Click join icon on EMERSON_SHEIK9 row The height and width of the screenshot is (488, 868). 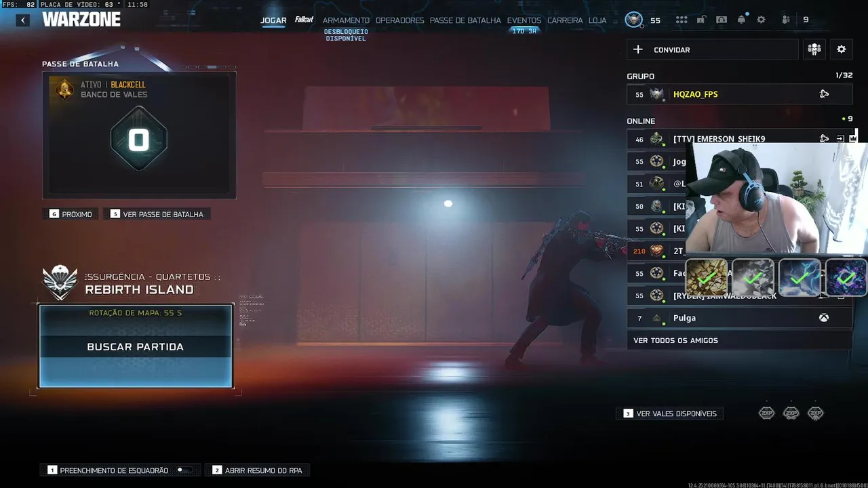coord(840,138)
